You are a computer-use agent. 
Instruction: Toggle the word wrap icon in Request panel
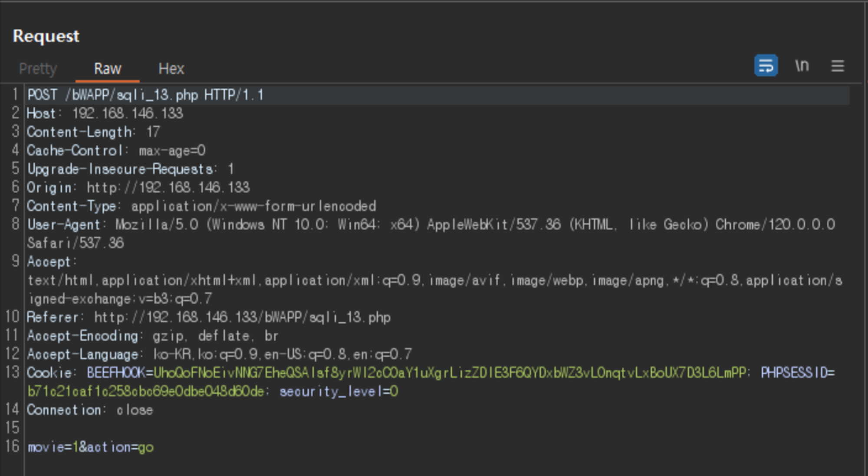click(x=766, y=66)
